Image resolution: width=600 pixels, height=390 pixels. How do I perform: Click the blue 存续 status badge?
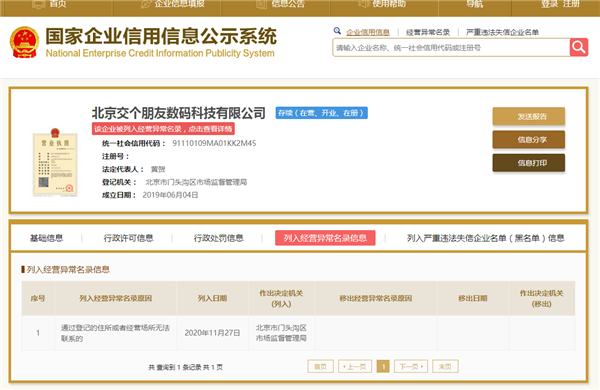point(321,113)
